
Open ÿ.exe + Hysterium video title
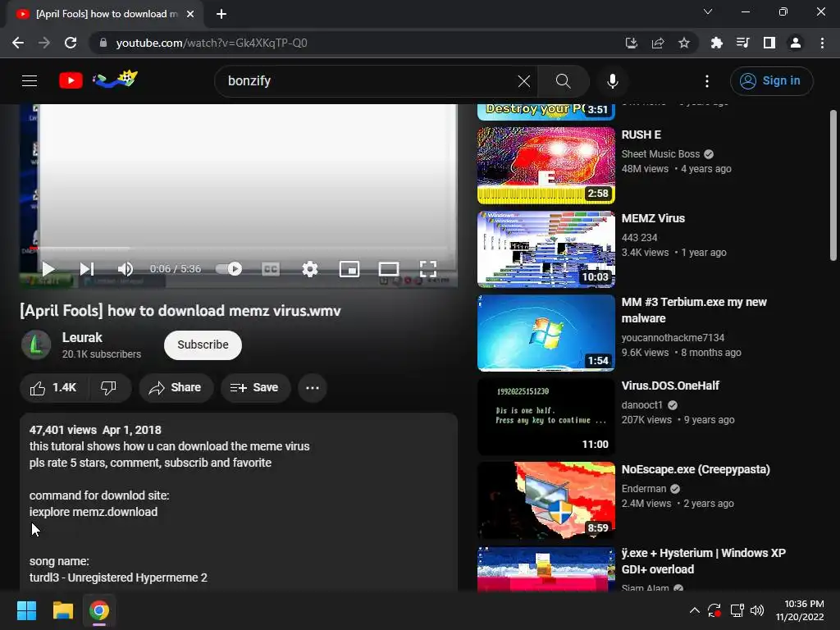(703, 561)
